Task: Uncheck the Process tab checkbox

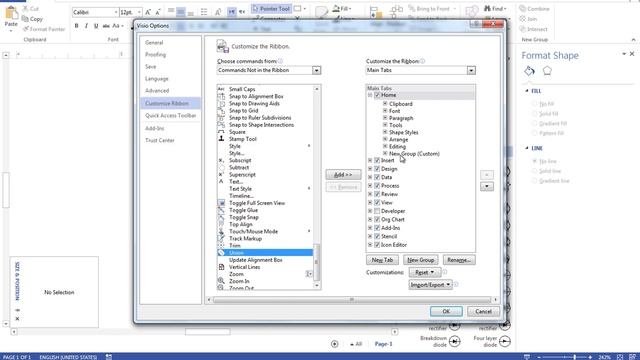Action: [377, 186]
